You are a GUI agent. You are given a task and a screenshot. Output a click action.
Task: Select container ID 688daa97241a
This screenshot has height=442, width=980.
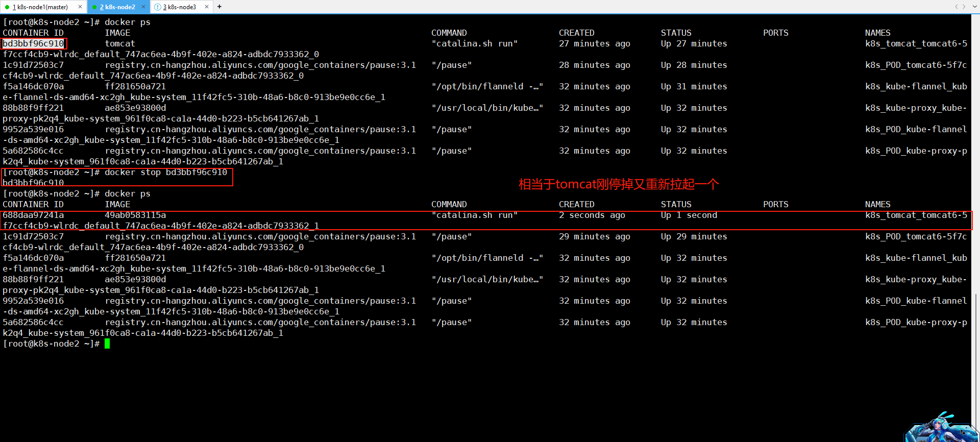[33, 215]
